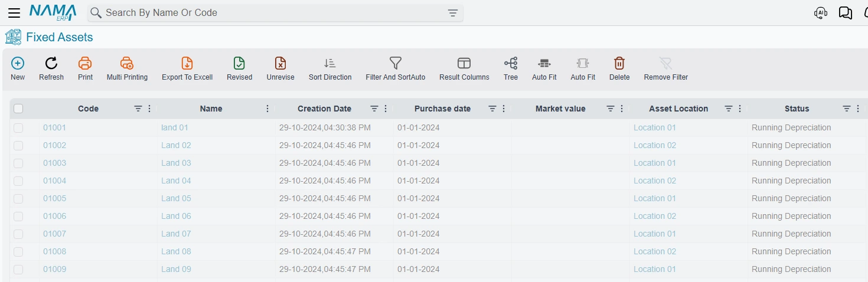Click the Fixed Assets page title
This screenshot has width=868, height=282.
(x=60, y=37)
